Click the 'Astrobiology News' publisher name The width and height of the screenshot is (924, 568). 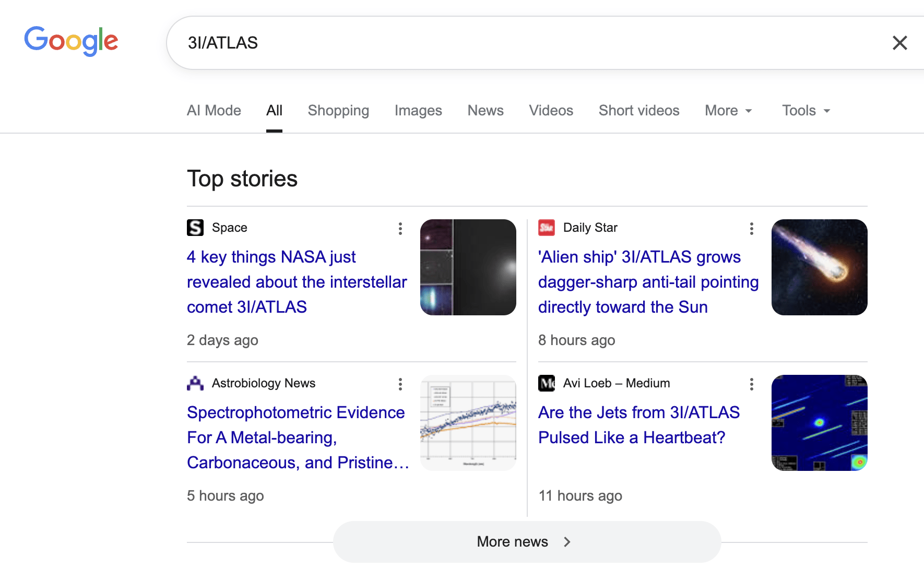(x=264, y=383)
